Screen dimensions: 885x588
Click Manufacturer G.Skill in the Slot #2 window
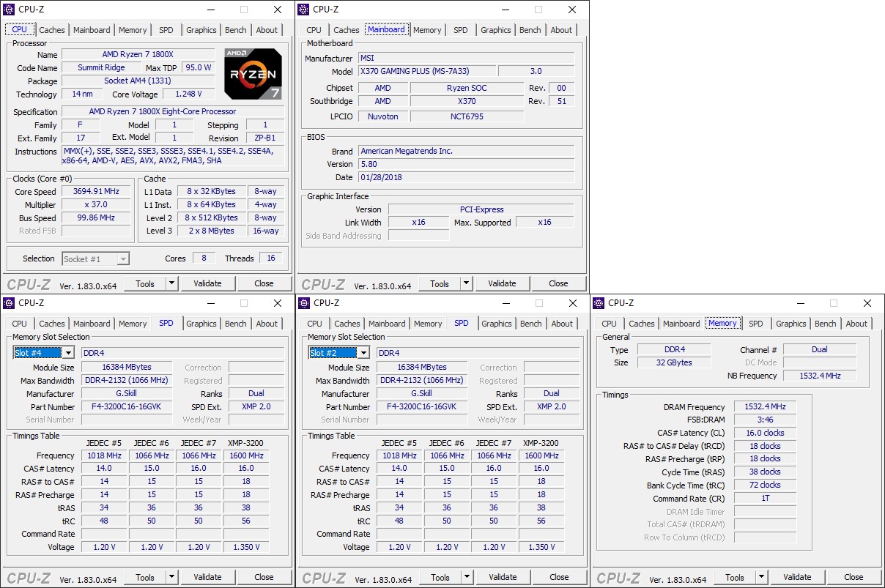(422, 393)
